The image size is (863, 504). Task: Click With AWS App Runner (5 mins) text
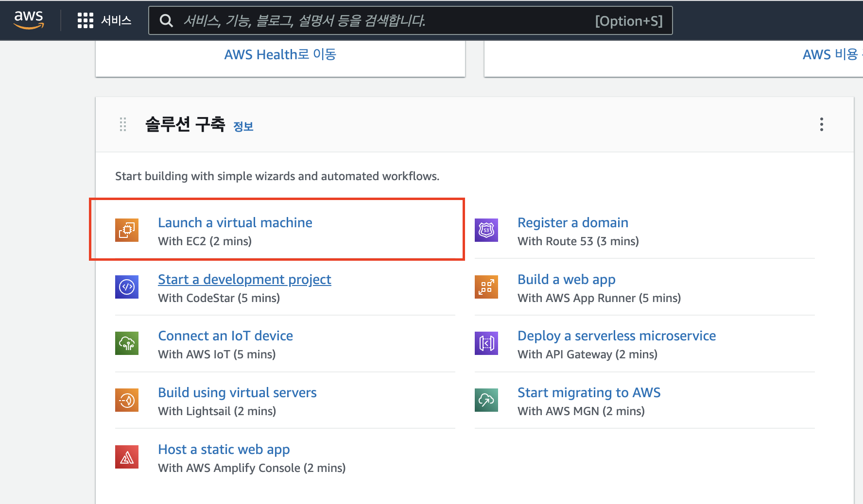(599, 298)
